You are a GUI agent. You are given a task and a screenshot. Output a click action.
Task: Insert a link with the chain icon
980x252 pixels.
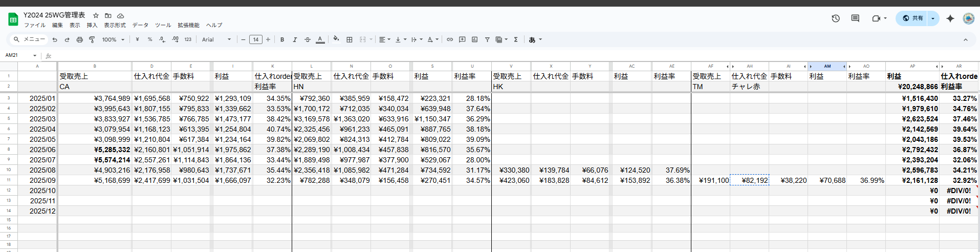(450, 39)
